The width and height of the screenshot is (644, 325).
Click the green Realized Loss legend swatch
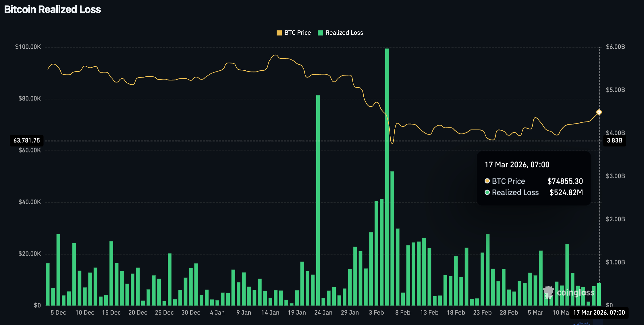coord(320,33)
